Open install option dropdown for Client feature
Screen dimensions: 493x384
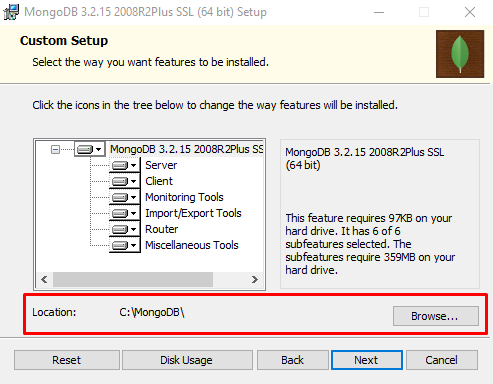pyautogui.click(x=124, y=181)
